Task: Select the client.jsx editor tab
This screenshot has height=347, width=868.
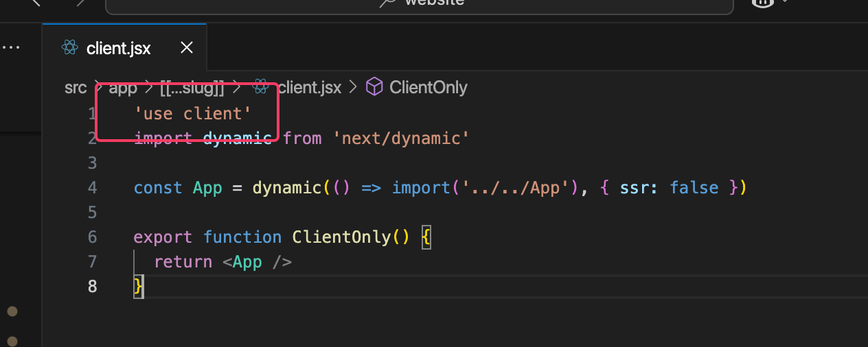Action: click(x=124, y=47)
